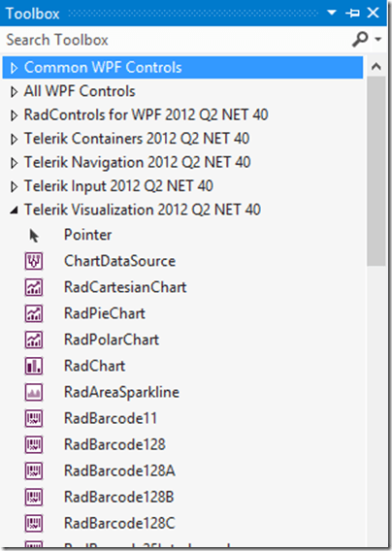Click the RadBarcode128A icon

click(x=34, y=470)
